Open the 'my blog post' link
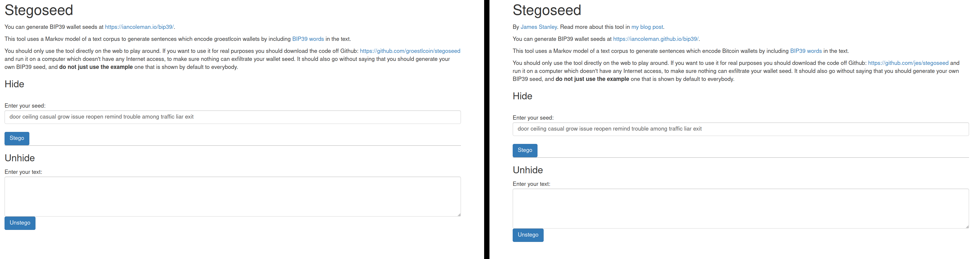This screenshot has width=980, height=259. (647, 27)
